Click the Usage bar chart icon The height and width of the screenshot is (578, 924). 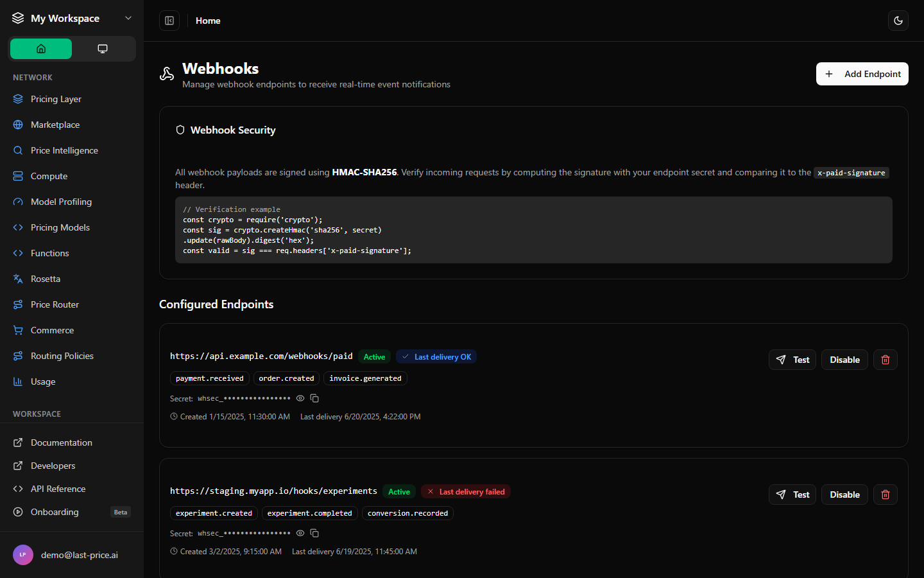pos(18,381)
